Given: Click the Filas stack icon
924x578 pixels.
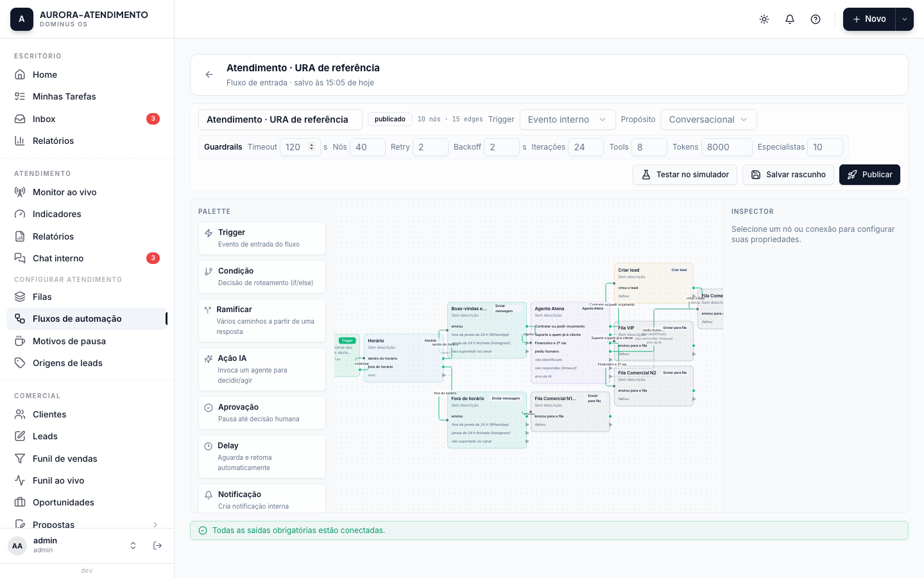Looking at the screenshot, I should (x=20, y=297).
